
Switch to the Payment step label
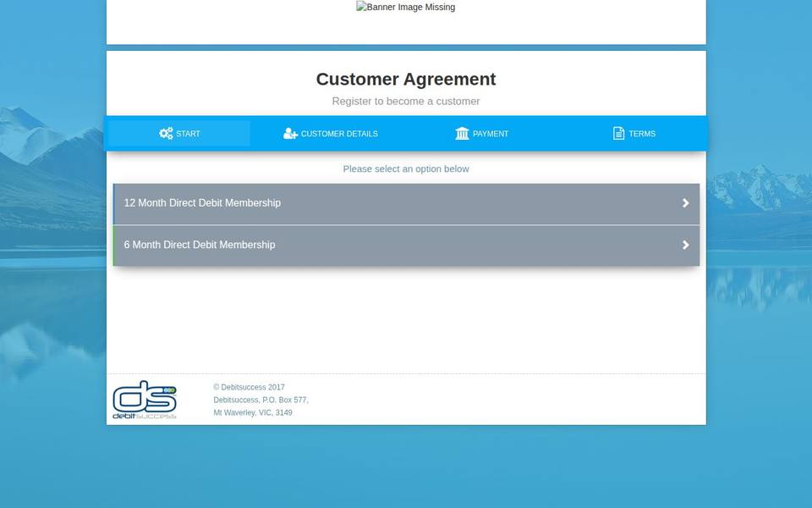tap(491, 134)
